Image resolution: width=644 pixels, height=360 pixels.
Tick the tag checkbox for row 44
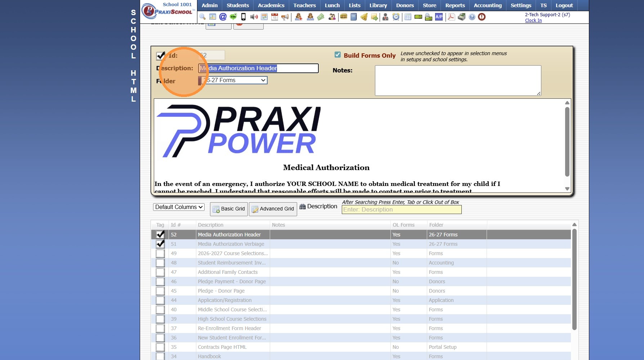(x=160, y=300)
